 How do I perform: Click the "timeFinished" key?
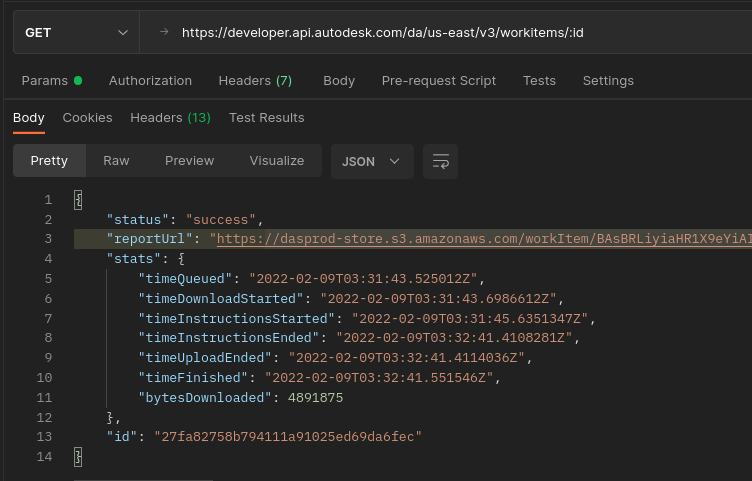pyautogui.click(x=193, y=378)
